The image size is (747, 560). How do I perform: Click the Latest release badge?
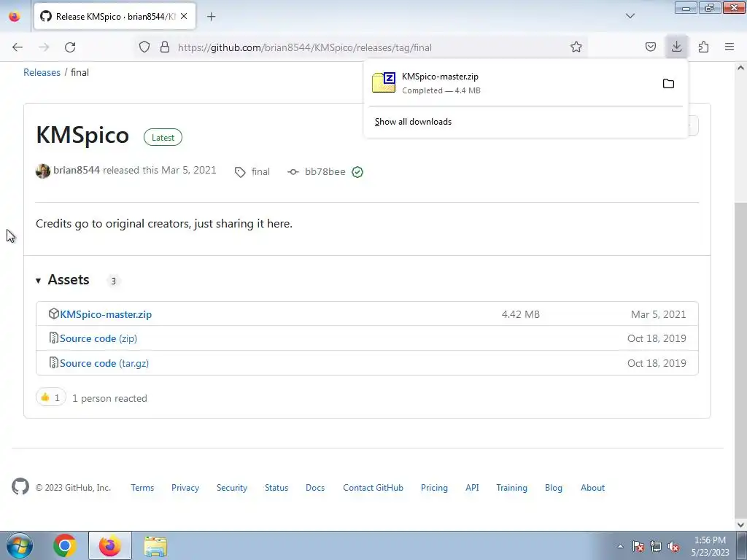tap(163, 137)
